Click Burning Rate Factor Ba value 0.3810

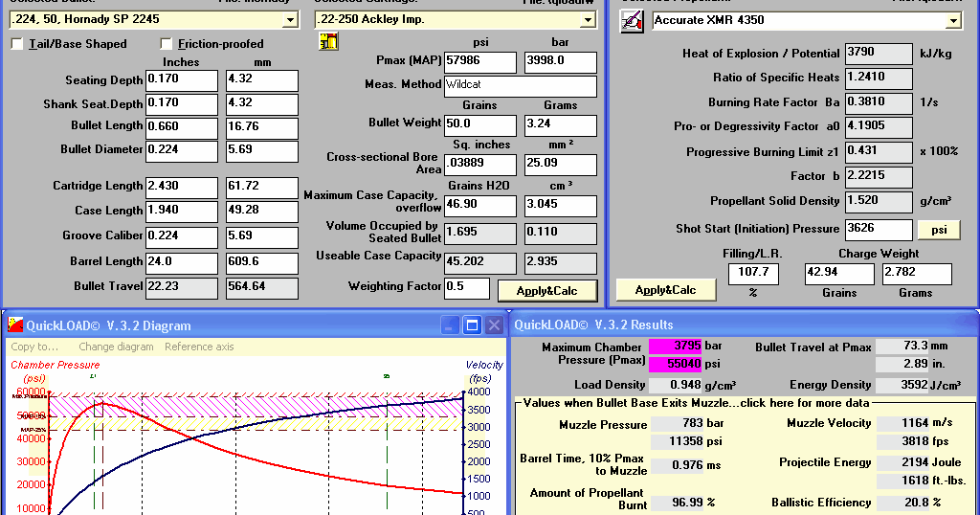[x=879, y=102]
